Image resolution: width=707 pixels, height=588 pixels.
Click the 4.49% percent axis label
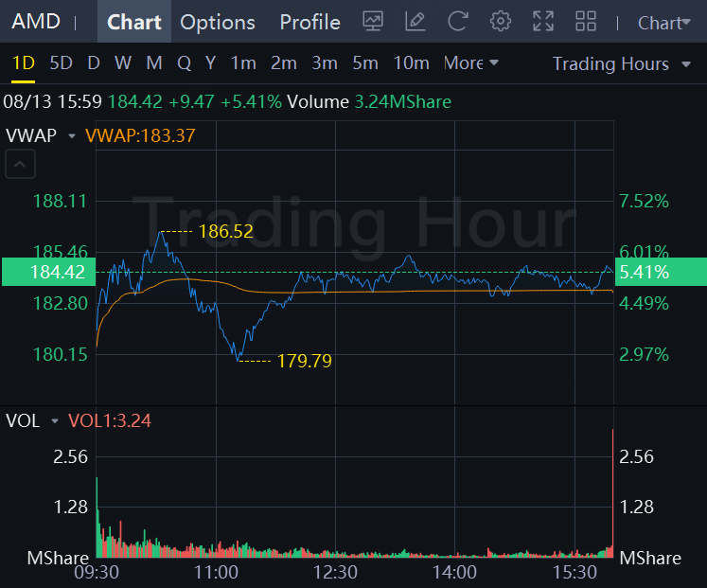click(644, 304)
